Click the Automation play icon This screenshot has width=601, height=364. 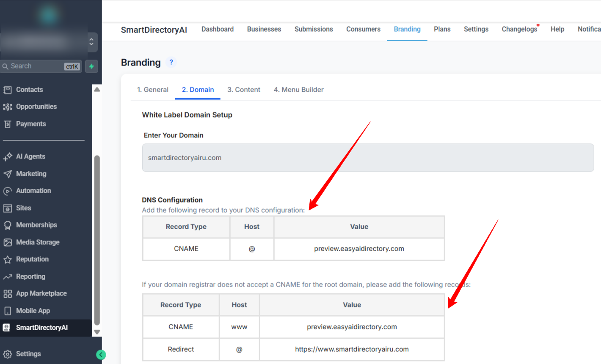point(7,191)
